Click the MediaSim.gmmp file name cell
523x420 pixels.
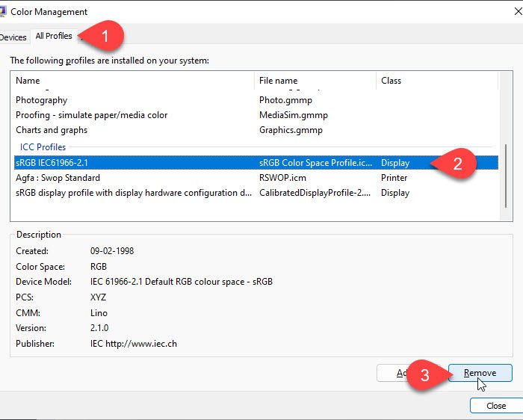tap(293, 115)
